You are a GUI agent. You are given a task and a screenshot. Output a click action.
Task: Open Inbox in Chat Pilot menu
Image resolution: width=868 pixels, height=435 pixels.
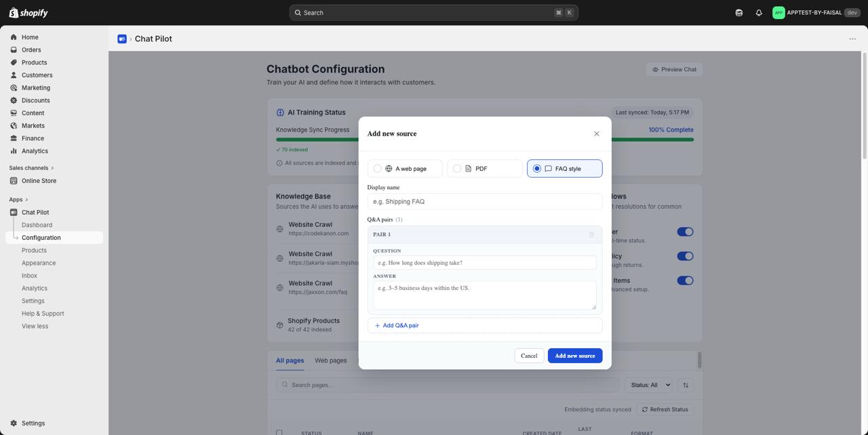pos(29,276)
